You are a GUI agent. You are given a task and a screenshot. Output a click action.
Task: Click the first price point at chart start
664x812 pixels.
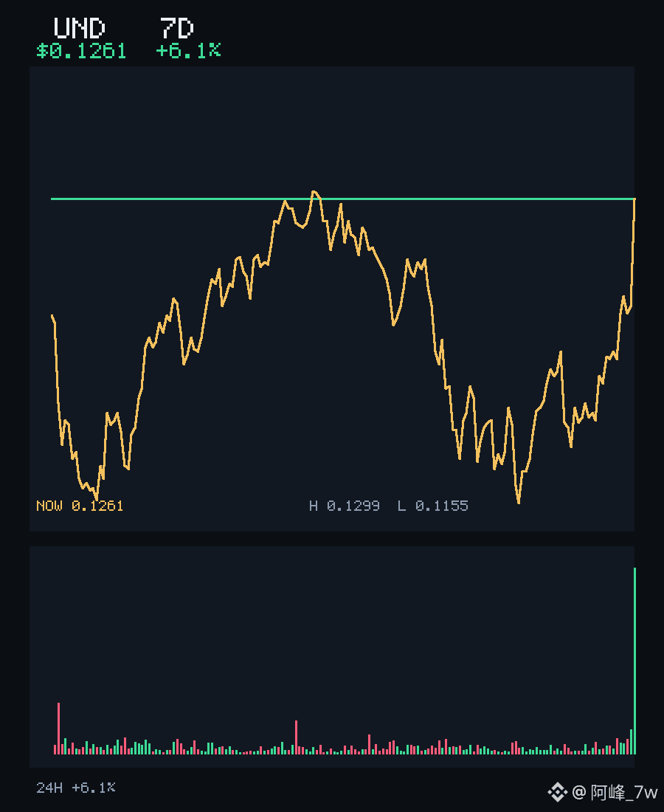click(x=52, y=315)
